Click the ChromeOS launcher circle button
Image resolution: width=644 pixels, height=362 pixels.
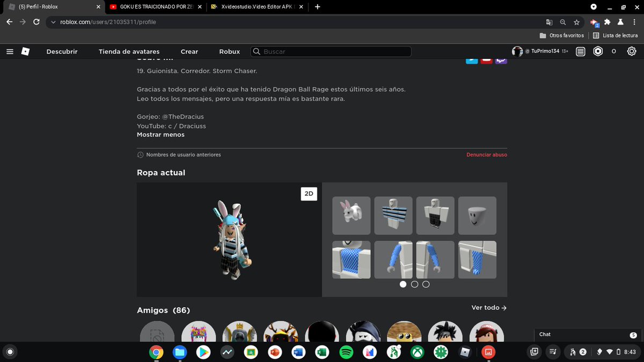(x=10, y=352)
